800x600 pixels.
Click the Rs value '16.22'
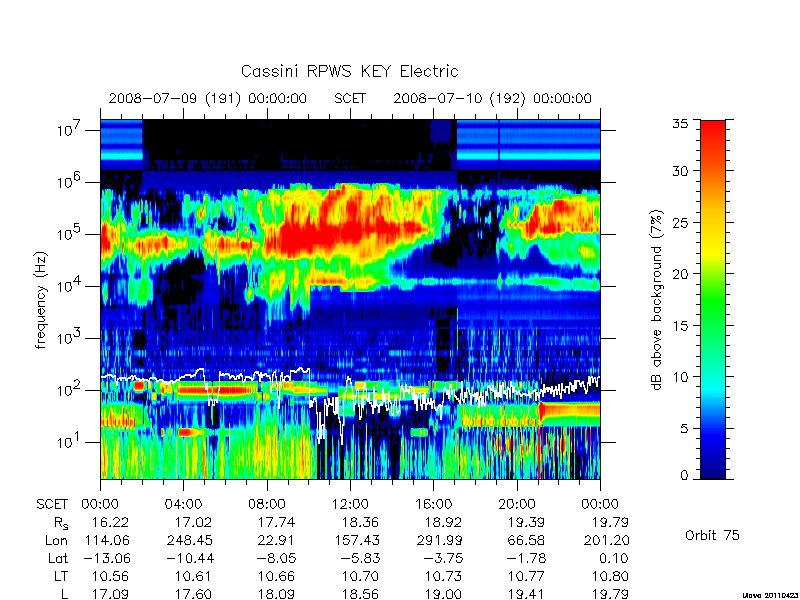[110, 522]
